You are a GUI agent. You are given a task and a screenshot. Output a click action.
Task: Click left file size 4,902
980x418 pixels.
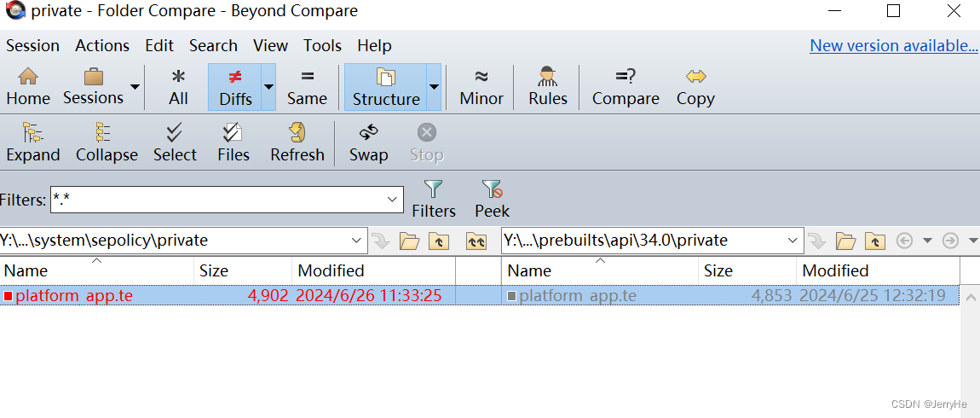[268, 295]
